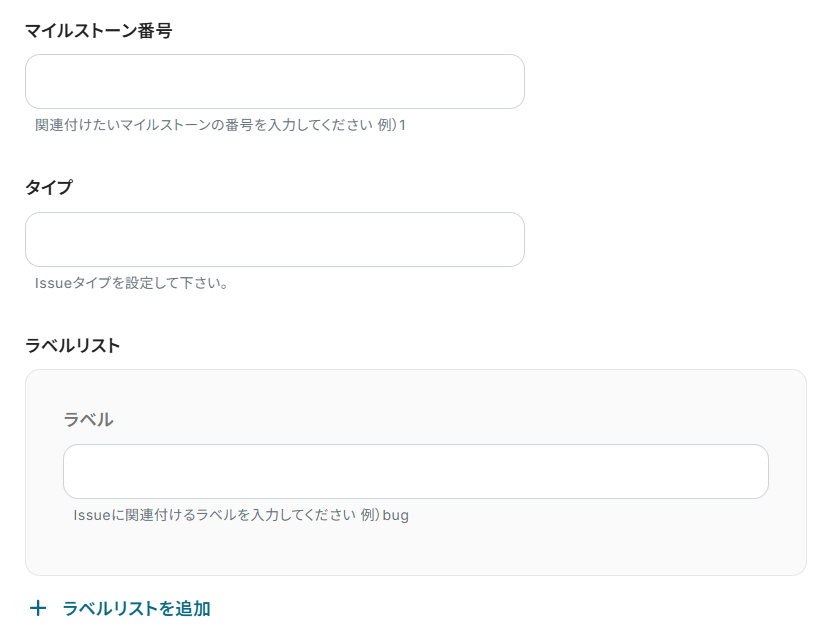
Task: Click blank page area right of タイプ field
Action: coord(670,240)
